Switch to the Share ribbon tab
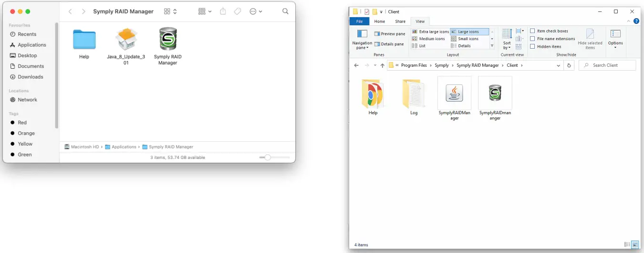The width and height of the screenshot is (644, 253). pyautogui.click(x=400, y=21)
